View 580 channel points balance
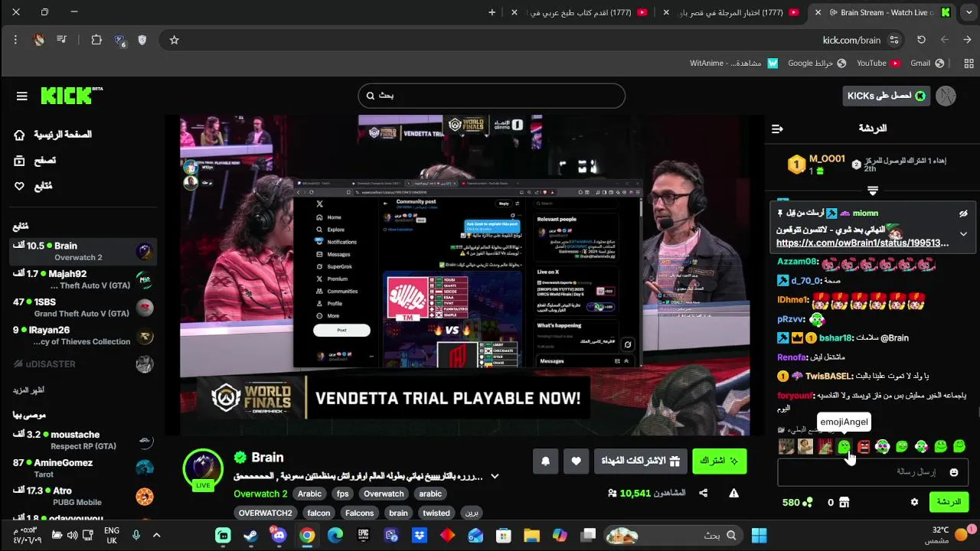 point(796,503)
